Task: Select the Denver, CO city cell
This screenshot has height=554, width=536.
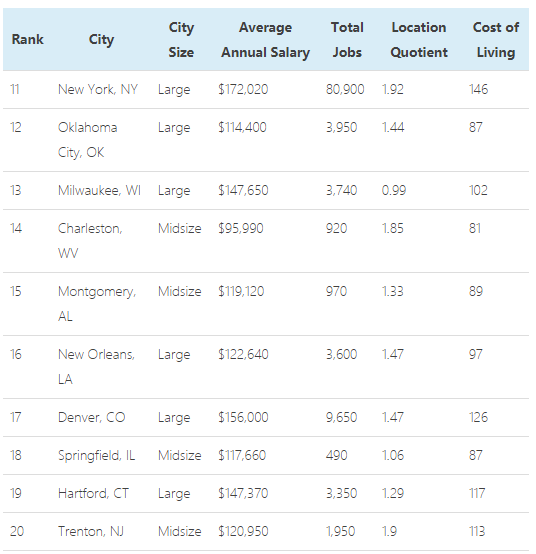Action: (92, 417)
